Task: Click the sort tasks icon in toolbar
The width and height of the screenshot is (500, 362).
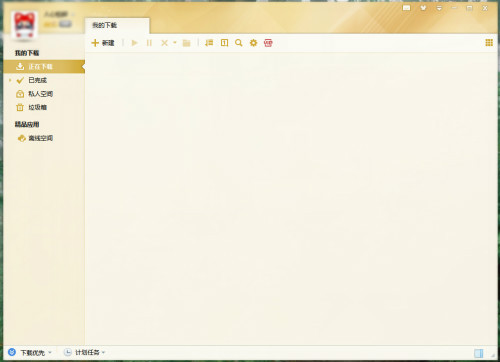Action: pyautogui.click(x=209, y=43)
